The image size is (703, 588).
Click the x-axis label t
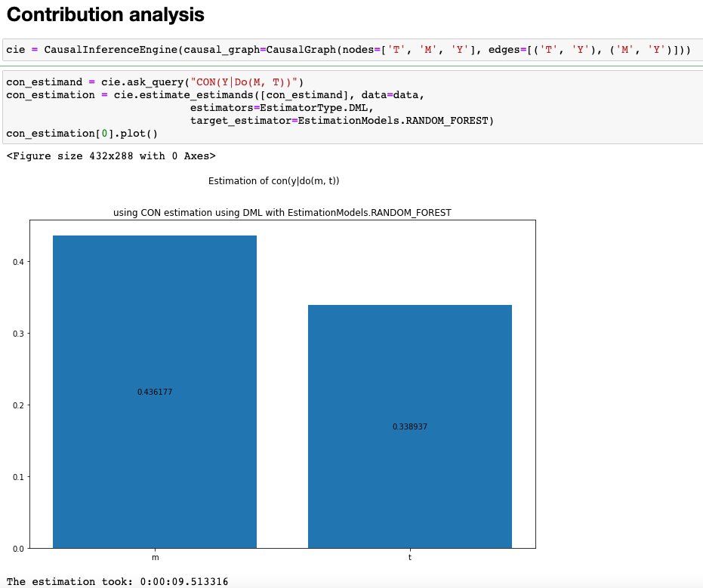(410, 558)
